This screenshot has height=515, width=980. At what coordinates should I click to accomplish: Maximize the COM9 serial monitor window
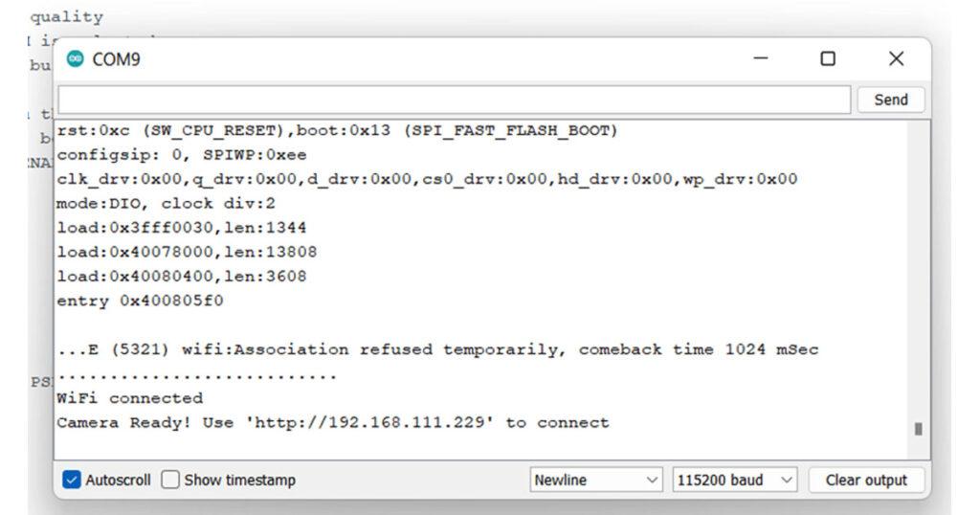point(828,59)
